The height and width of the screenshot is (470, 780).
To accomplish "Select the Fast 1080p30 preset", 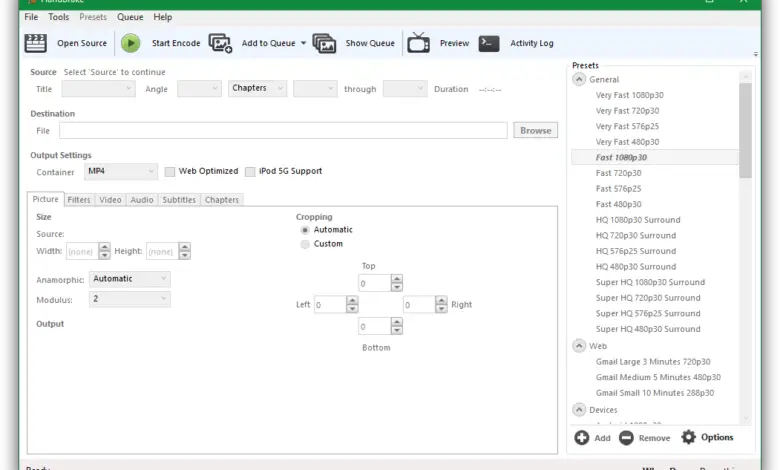I will coord(621,157).
